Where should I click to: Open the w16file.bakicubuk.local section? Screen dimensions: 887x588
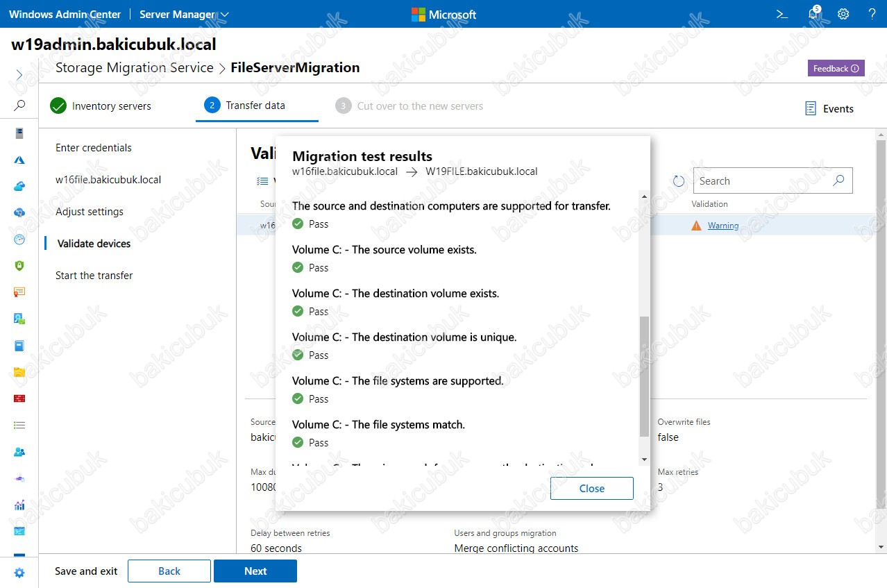[108, 180]
